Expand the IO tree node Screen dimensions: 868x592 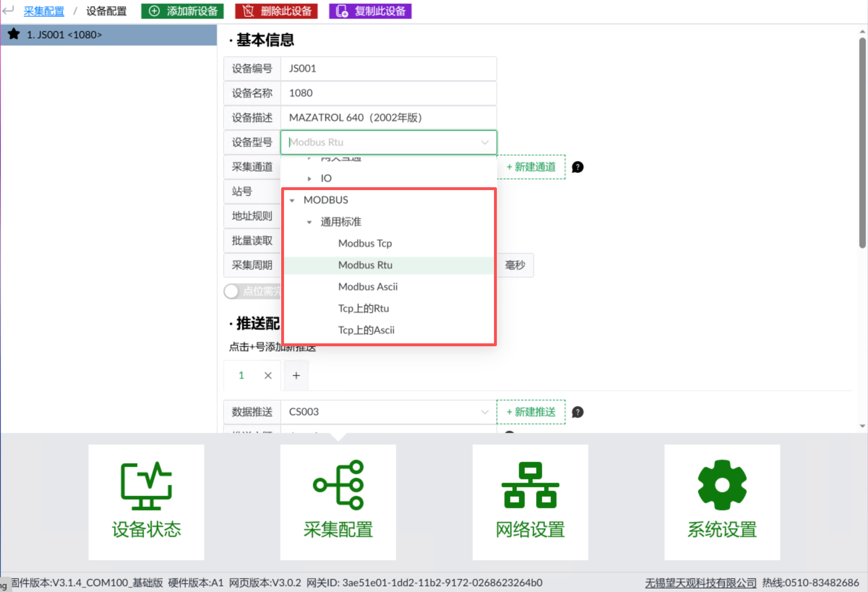309,179
